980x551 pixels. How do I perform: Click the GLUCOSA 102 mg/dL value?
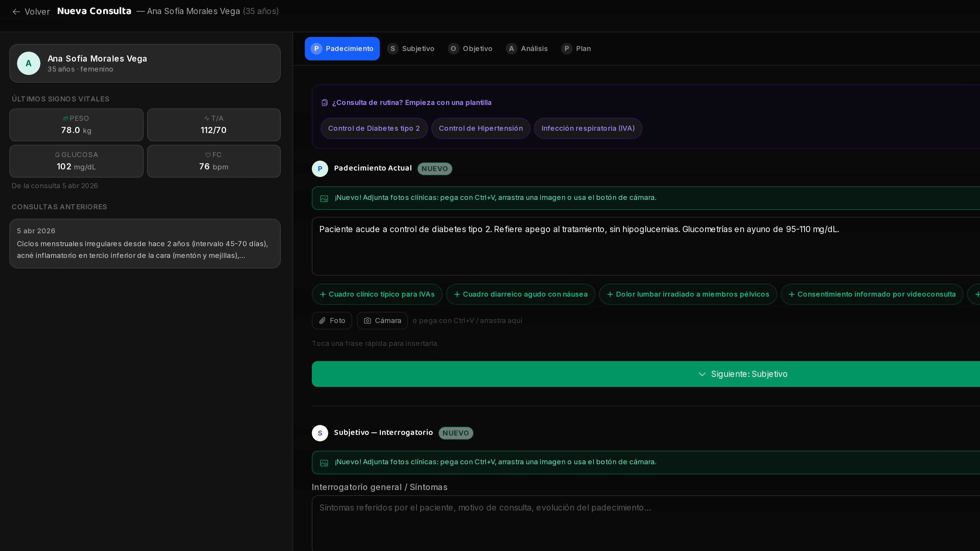pos(76,167)
